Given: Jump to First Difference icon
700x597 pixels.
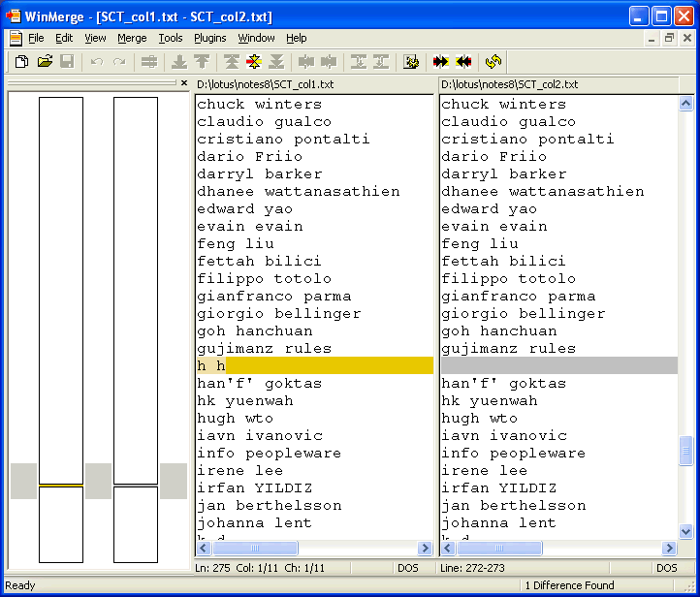Looking at the screenshot, I should 232,62.
